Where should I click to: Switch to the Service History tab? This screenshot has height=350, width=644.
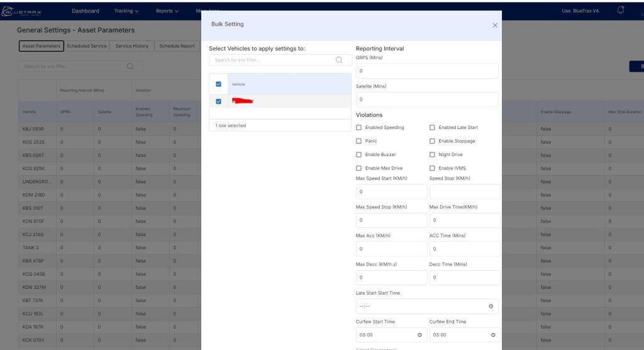[x=132, y=46]
